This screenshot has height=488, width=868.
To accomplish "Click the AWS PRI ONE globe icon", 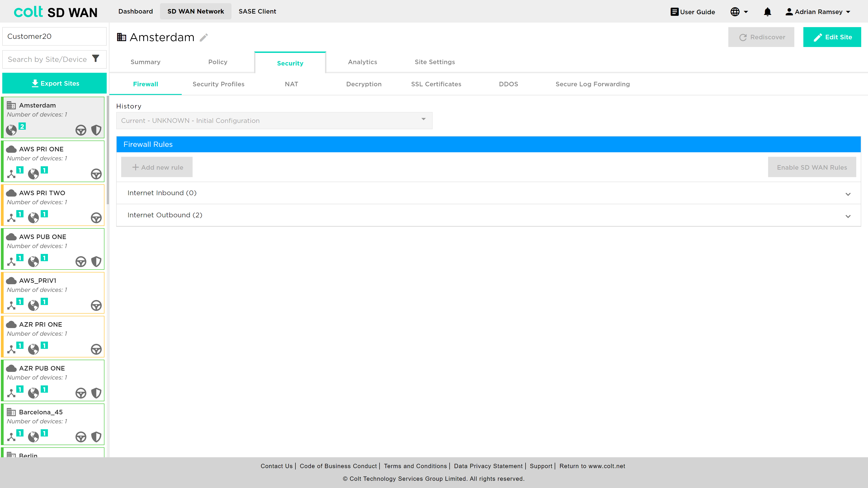I will coord(33,174).
